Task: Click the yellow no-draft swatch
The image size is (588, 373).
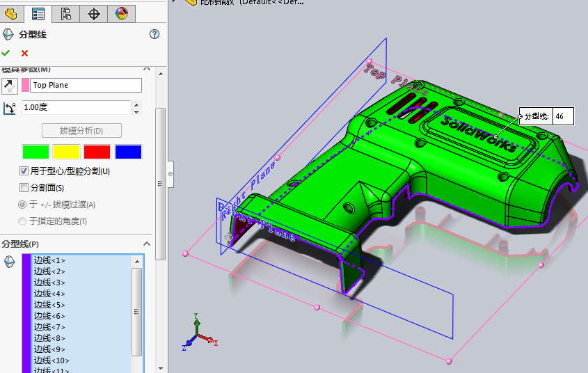Action: tap(66, 152)
